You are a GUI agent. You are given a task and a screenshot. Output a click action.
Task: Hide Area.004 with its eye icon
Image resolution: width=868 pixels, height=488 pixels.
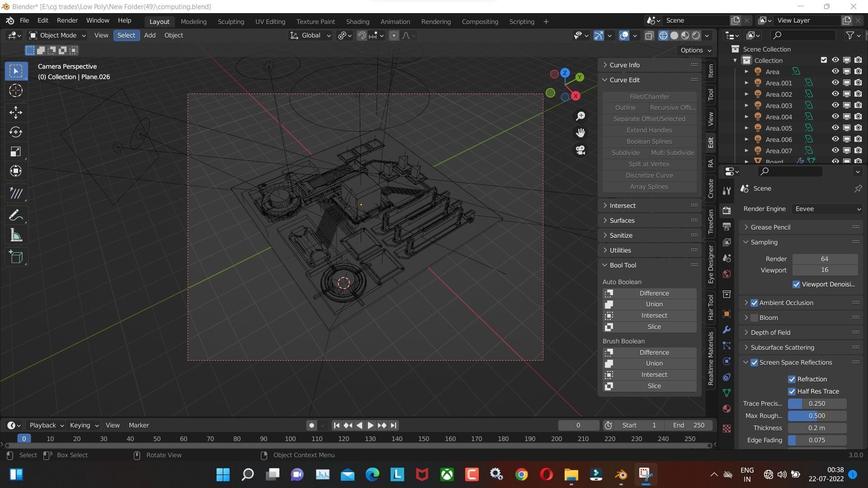click(835, 117)
